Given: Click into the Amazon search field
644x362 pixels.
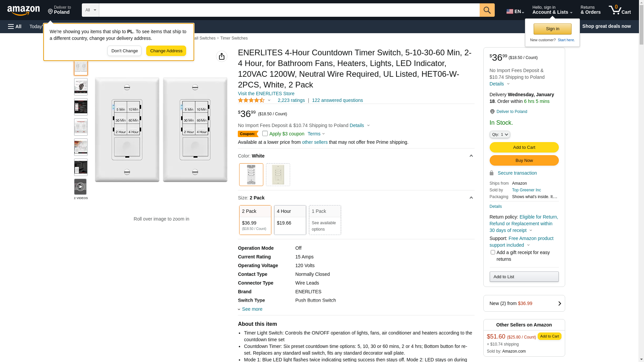Looking at the screenshot, I should pyautogui.click(x=289, y=10).
